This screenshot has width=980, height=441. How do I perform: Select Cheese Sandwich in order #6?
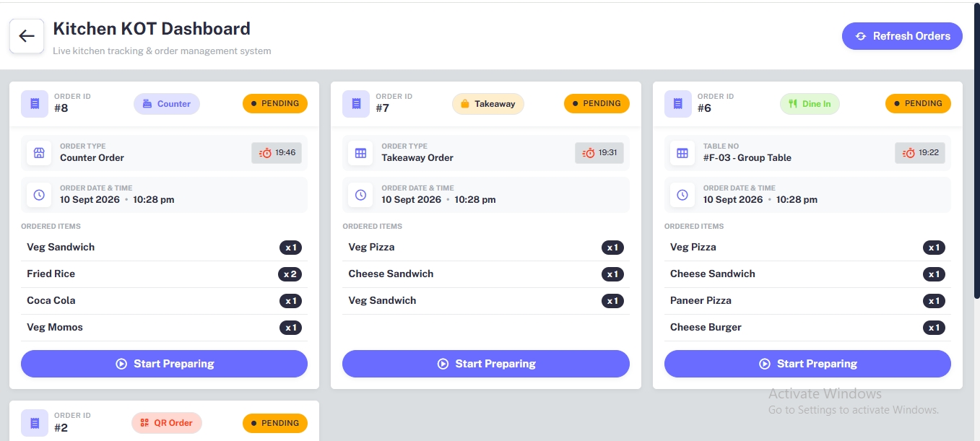(x=807, y=274)
